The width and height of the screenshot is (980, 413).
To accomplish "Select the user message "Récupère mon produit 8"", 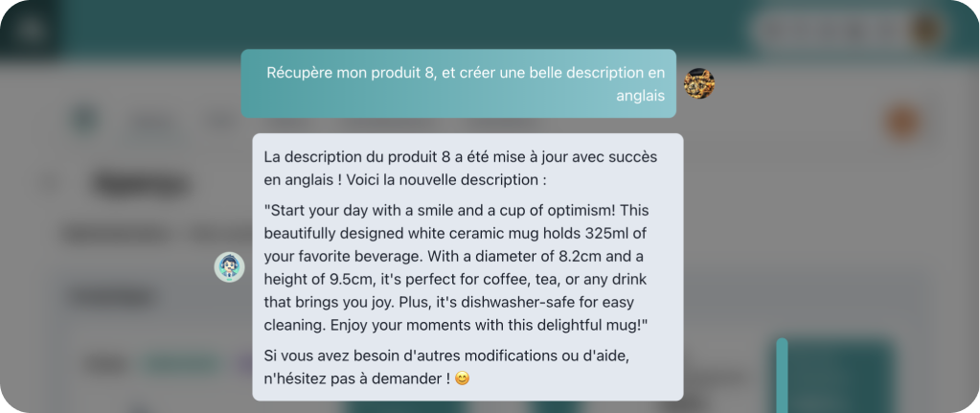I will [x=465, y=73].
